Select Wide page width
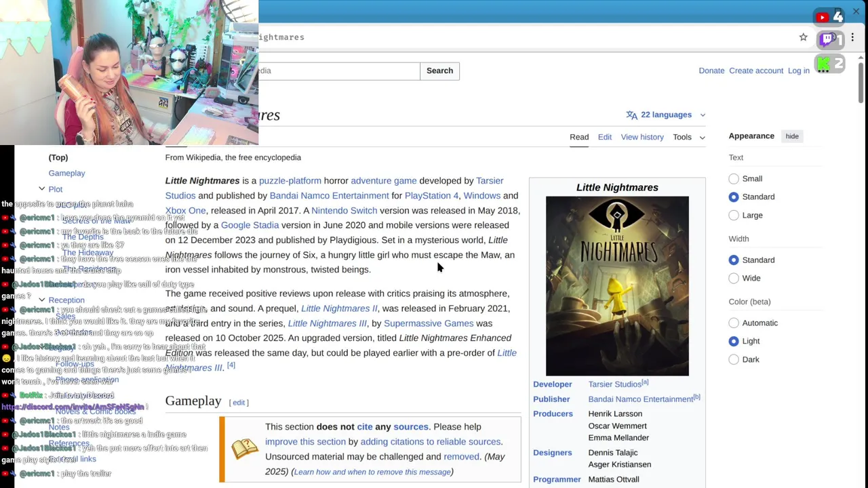This screenshot has height=488, width=868. pyautogui.click(x=734, y=278)
